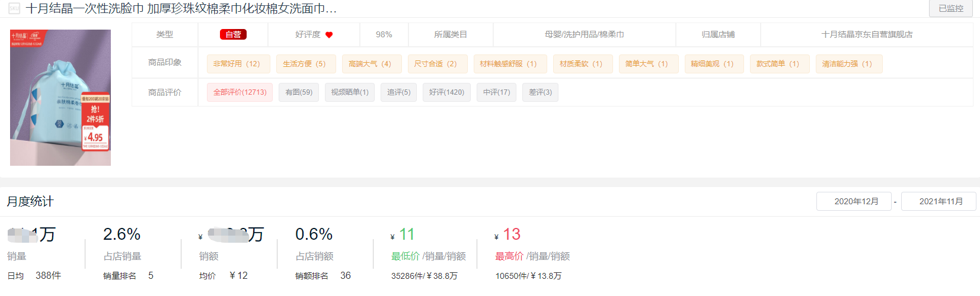
Task: Click the 已监控 button
Action: (x=950, y=9)
